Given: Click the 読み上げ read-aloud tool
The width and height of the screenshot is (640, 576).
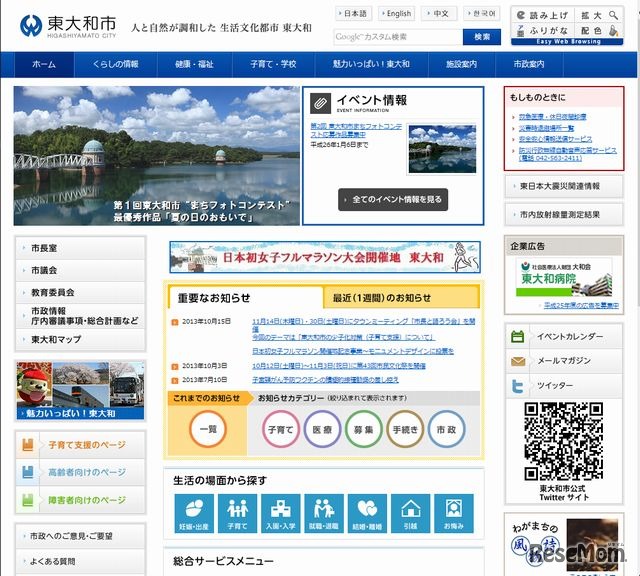Looking at the screenshot, I should point(543,15).
